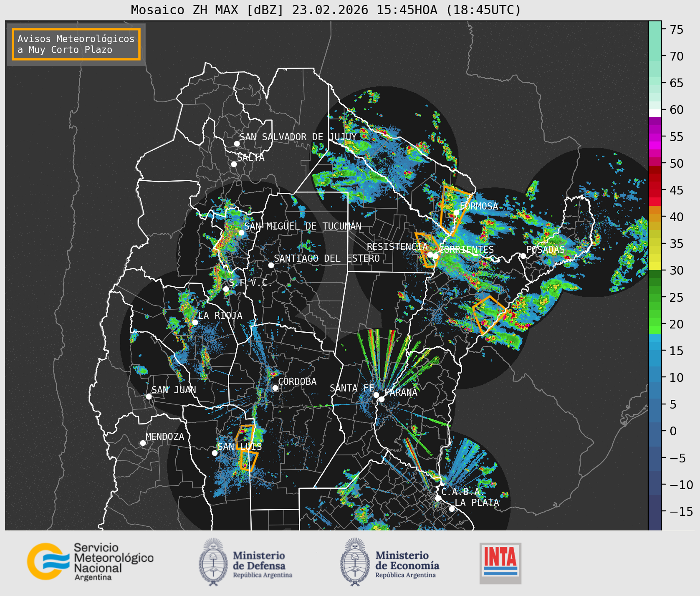Click the 30 dBZ yellow band on scale
This screenshot has height=596, width=700.
pos(655,266)
